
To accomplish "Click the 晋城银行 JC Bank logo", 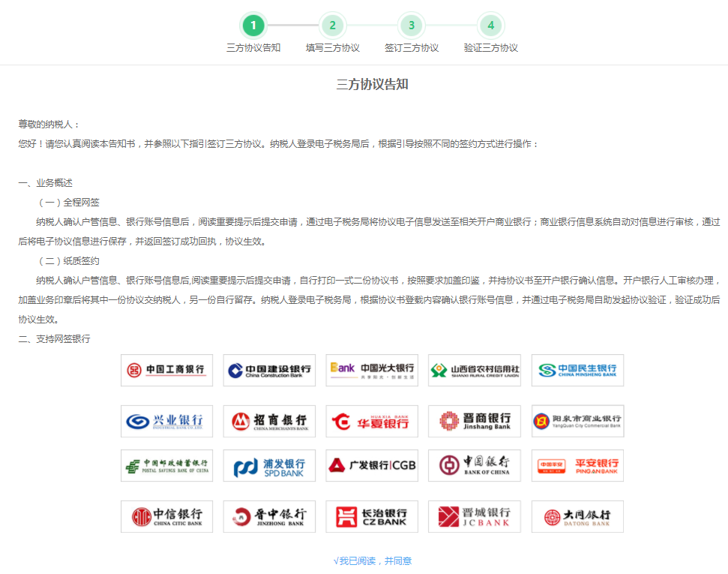I will [475, 516].
